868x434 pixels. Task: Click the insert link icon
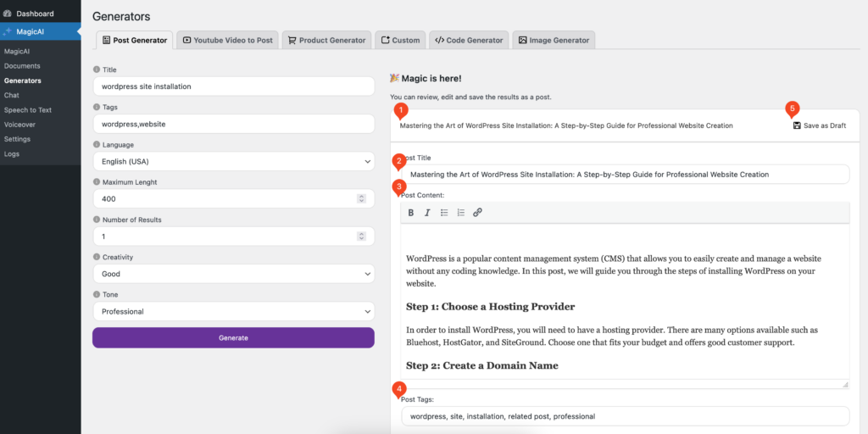(x=477, y=213)
